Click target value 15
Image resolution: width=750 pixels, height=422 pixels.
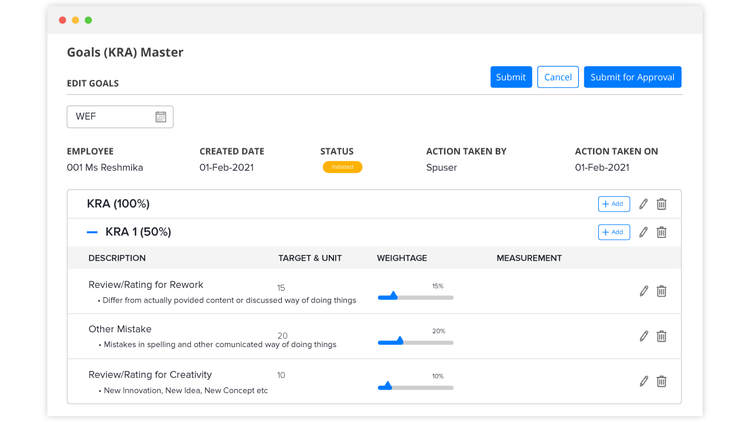281,288
